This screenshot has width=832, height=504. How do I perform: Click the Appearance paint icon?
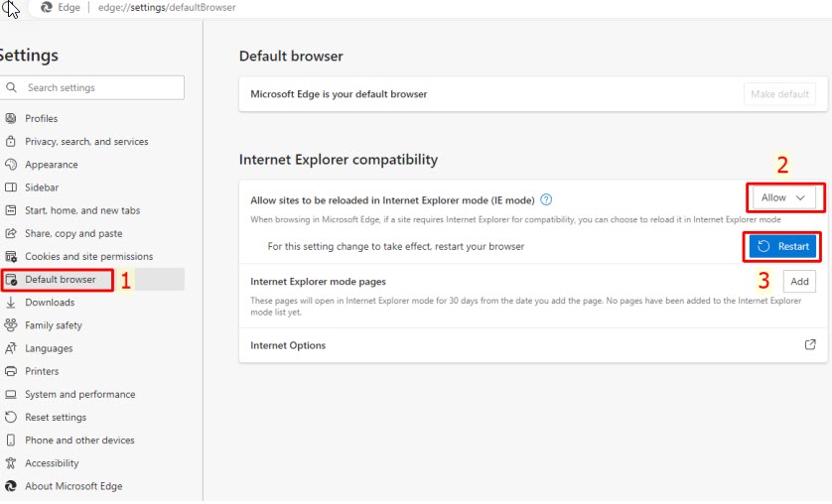tap(11, 165)
